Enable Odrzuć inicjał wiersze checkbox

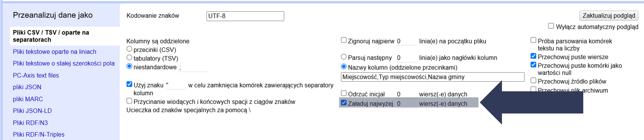coord(344,93)
